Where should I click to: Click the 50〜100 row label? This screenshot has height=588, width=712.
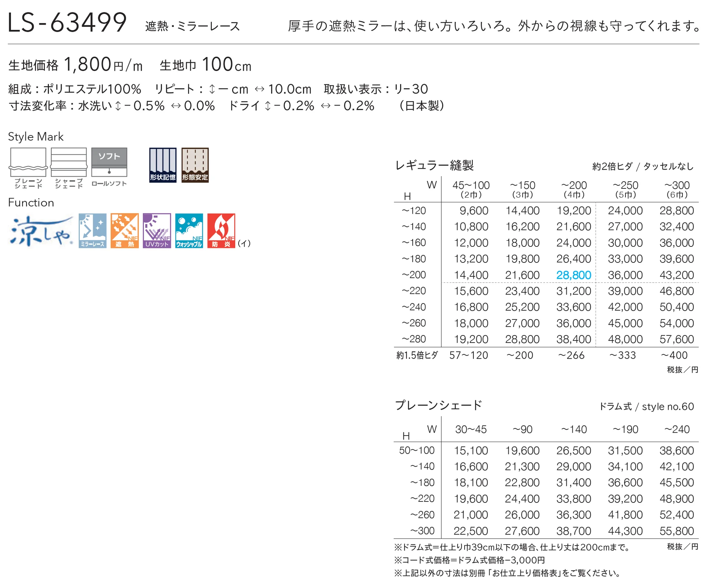click(x=417, y=451)
